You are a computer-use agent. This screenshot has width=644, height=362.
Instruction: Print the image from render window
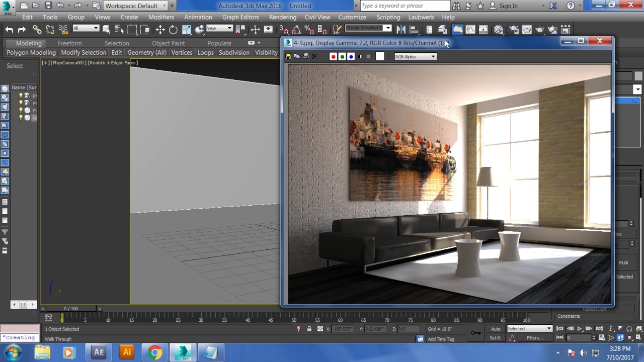point(305,56)
